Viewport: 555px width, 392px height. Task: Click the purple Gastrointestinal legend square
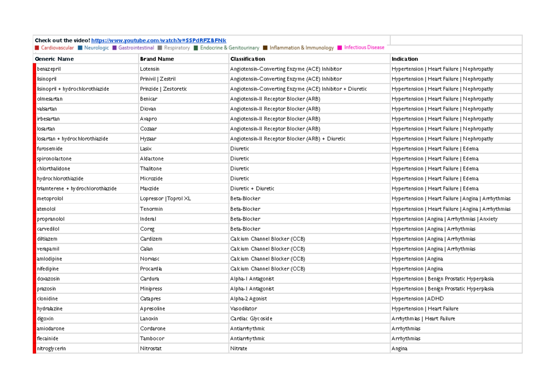click(114, 48)
